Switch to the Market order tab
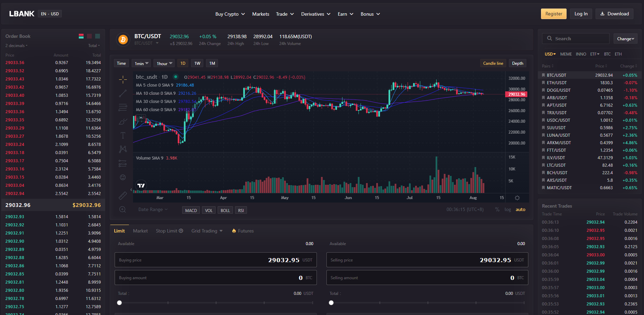The width and height of the screenshot is (644, 315). 140,231
